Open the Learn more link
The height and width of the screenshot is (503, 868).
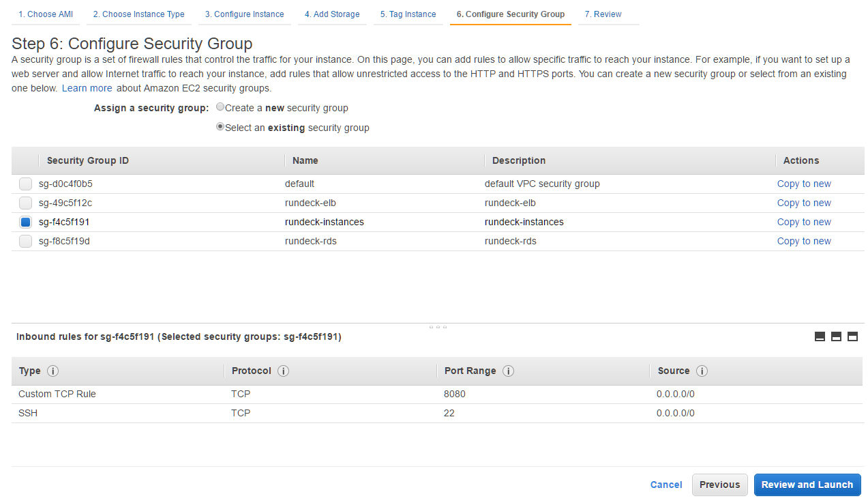(x=87, y=88)
